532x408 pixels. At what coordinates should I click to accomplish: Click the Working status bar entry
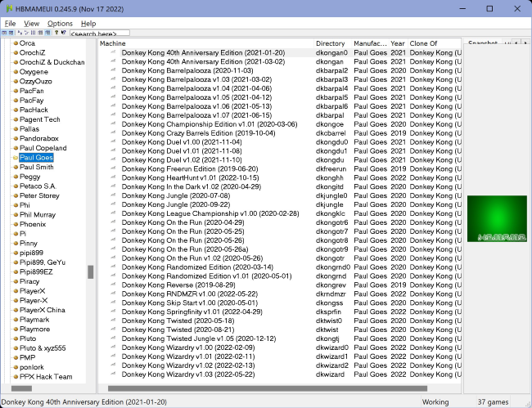[435, 402]
